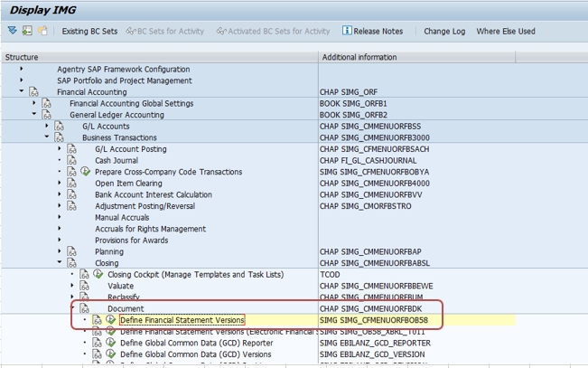Open documentation icon for Prepare Cross-Company Code Transactions

71,172
